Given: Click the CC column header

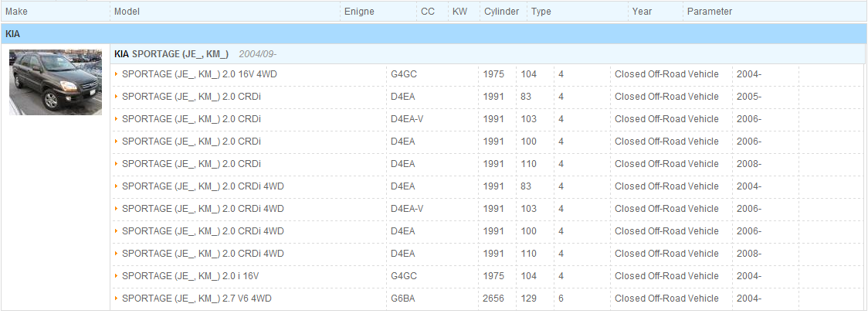Looking at the screenshot, I should [428, 12].
